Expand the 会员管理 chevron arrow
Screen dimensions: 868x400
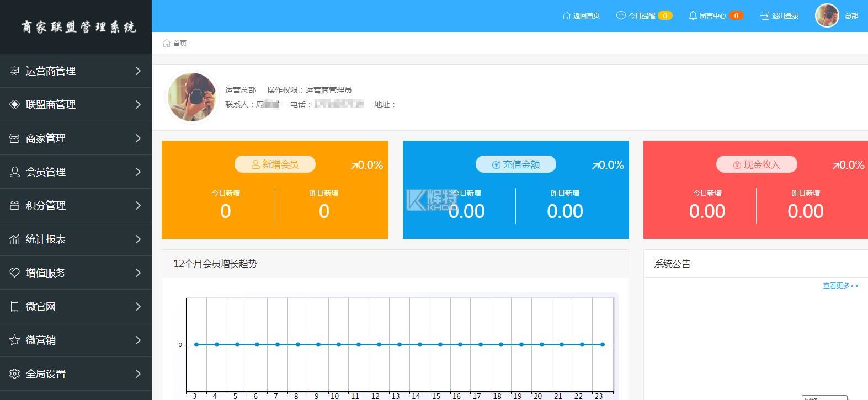click(138, 172)
